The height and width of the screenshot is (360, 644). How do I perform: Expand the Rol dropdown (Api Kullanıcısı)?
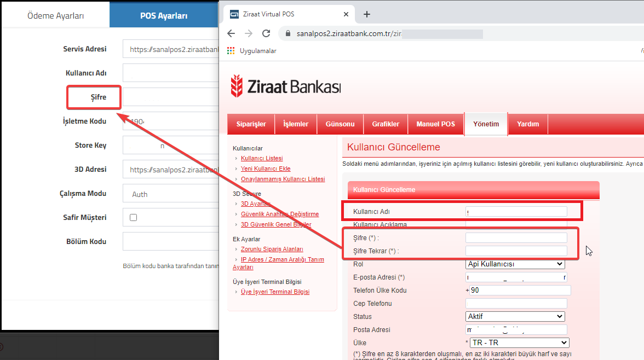(x=515, y=264)
